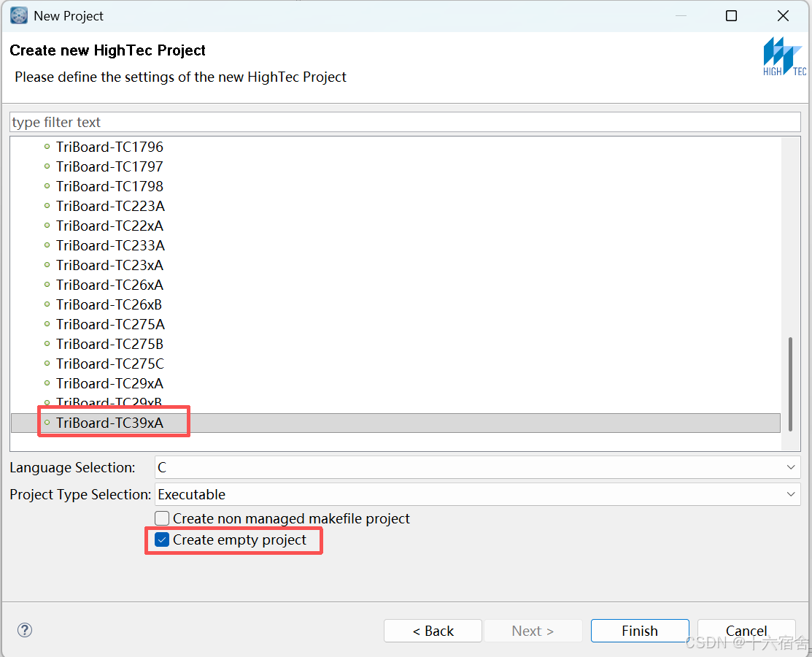This screenshot has width=812, height=657.
Task: Select TriBoard-TC22xA in the list
Action: click(109, 226)
